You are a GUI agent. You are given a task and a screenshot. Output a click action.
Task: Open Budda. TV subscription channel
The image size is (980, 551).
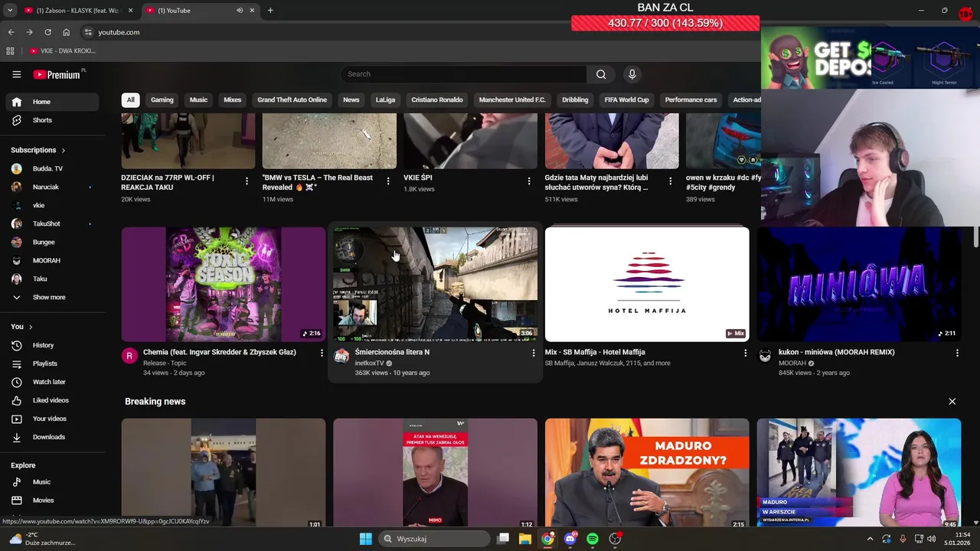53,168
